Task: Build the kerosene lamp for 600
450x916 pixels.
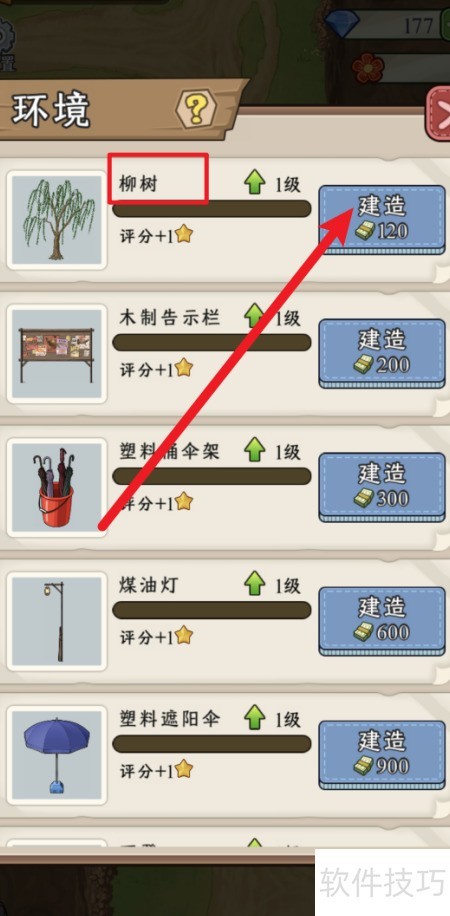Action: (x=382, y=620)
